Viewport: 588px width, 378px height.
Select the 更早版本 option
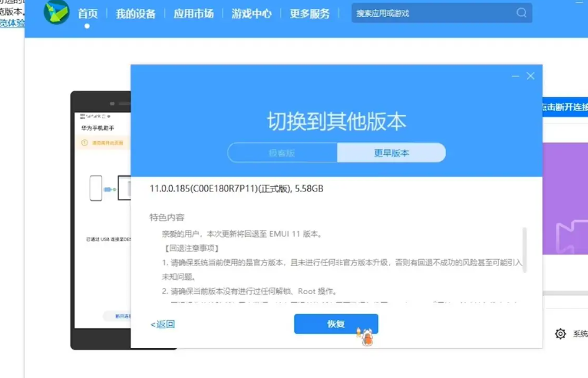pos(391,153)
